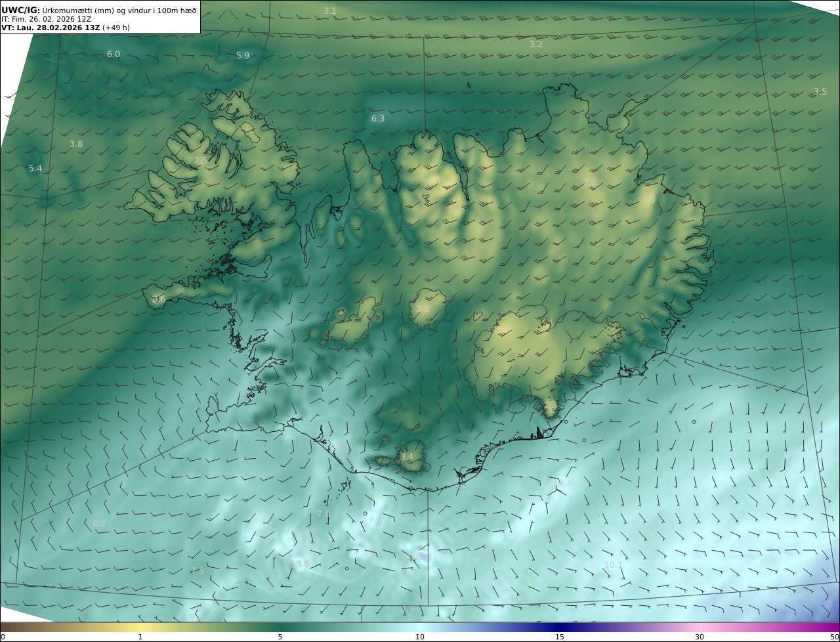
Task: Click the 3.1 value on the map
Action: coord(330,11)
